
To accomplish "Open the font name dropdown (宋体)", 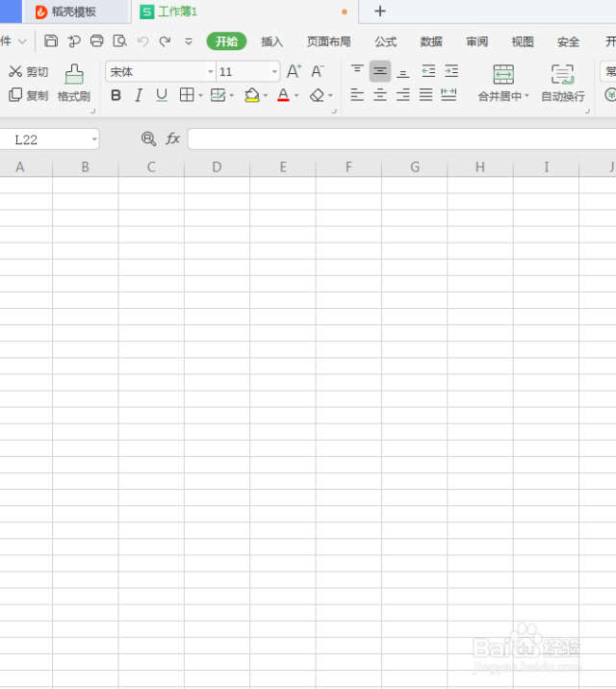I will [211, 72].
